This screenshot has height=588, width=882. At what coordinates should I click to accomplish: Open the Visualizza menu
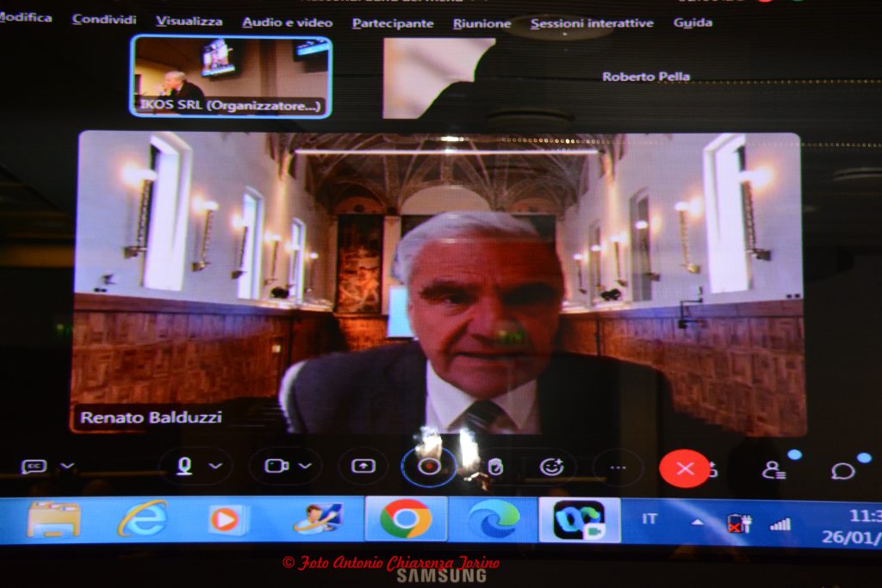(x=189, y=22)
